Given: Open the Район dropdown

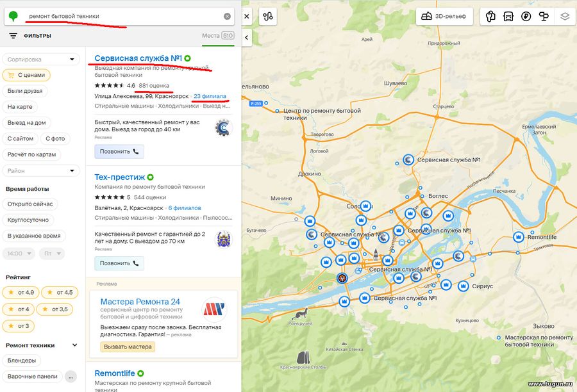Looking at the screenshot, I should (41, 170).
